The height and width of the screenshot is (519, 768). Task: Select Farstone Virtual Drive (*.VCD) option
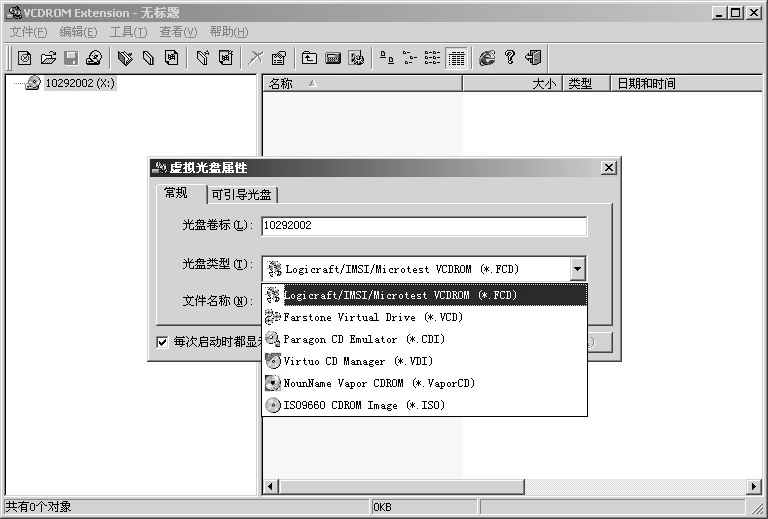pyautogui.click(x=425, y=317)
